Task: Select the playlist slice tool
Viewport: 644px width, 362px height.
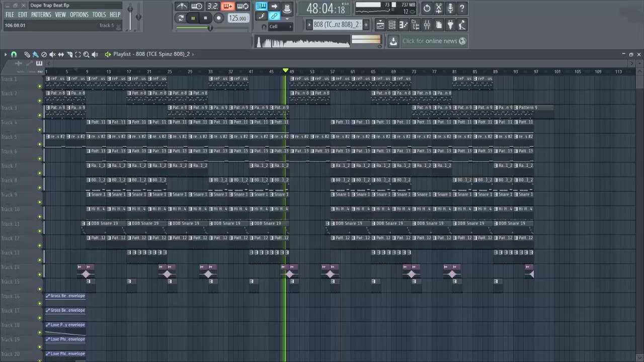Action: click(x=69, y=54)
